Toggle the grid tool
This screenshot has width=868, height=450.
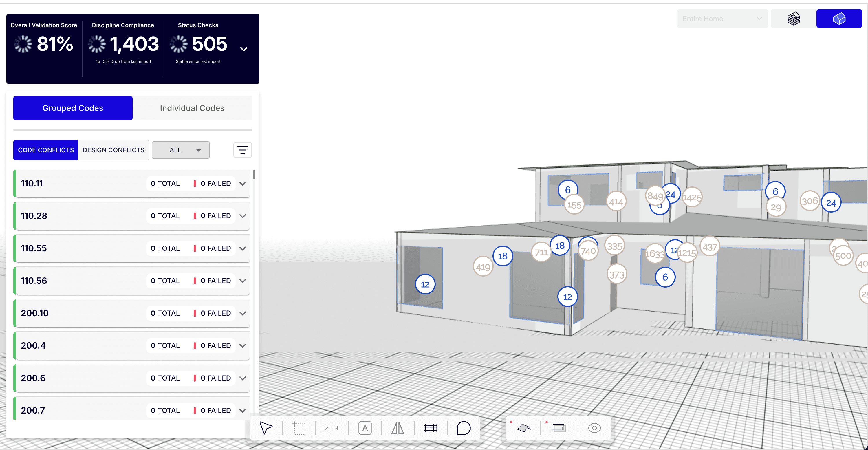click(x=431, y=428)
